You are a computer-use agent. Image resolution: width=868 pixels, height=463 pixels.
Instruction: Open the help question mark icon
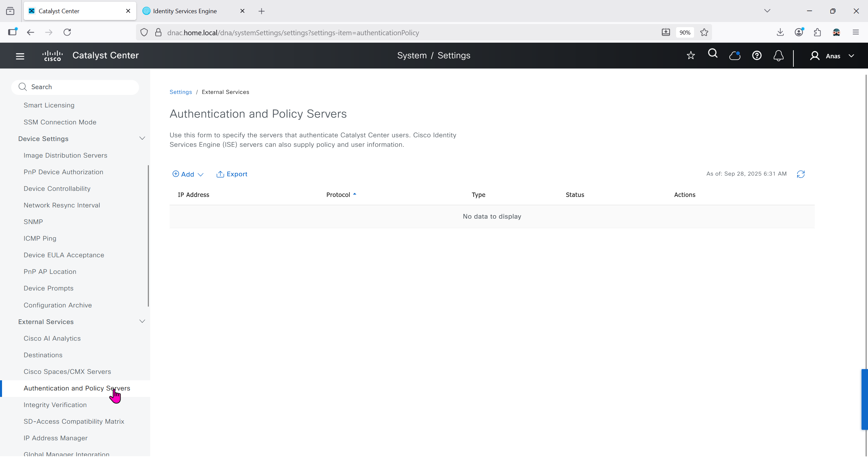tap(757, 55)
